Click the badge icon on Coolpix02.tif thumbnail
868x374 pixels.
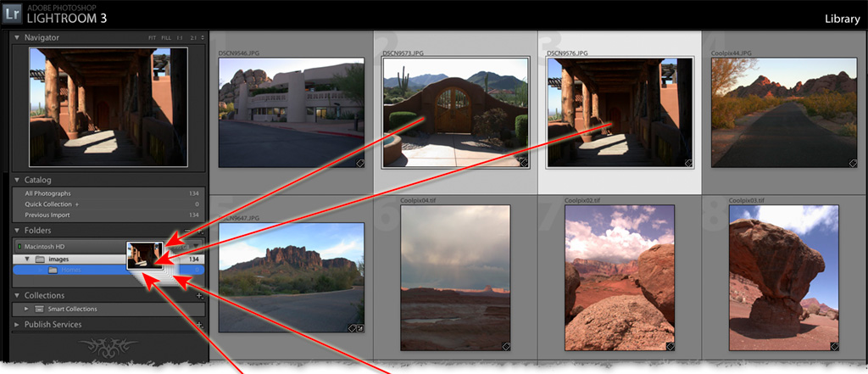pos(670,346)
